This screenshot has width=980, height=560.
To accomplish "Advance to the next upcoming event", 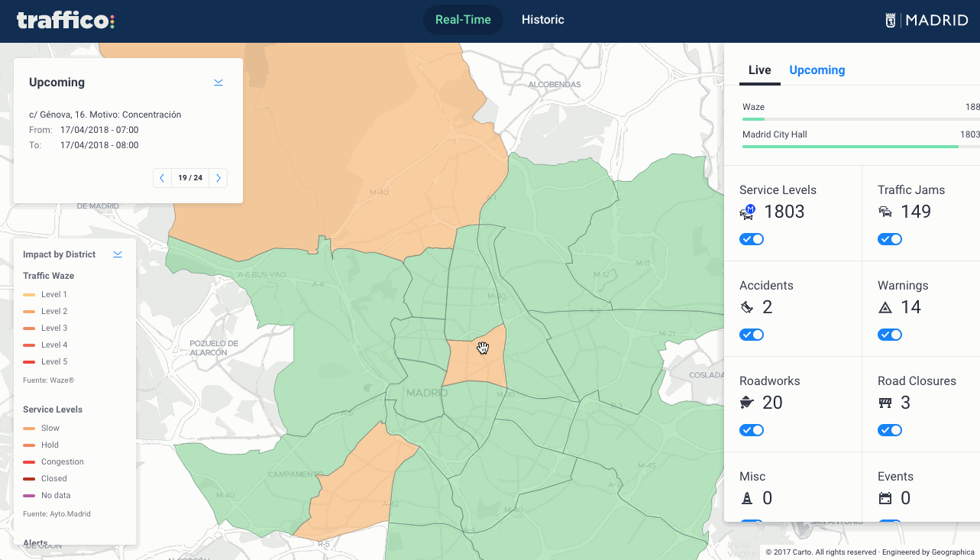I will click(x=218, y=177).
